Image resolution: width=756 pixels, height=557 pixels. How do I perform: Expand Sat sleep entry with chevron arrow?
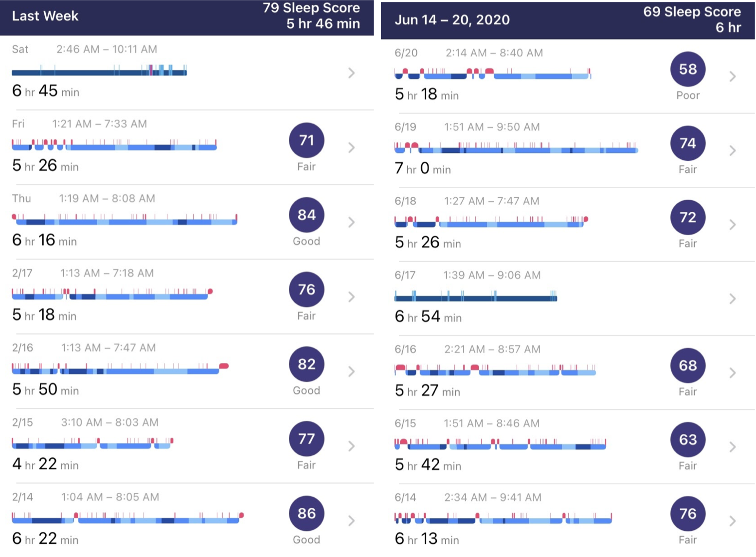[x=352, y=73]
